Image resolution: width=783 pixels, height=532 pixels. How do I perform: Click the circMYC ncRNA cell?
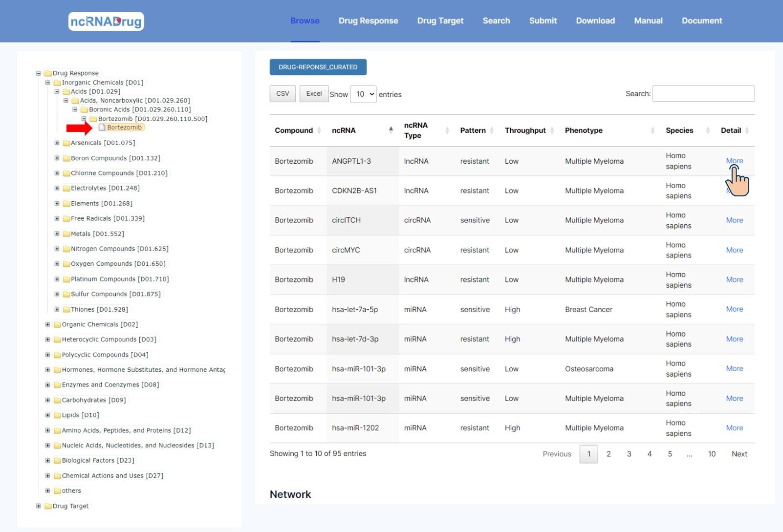coord(346,250)
